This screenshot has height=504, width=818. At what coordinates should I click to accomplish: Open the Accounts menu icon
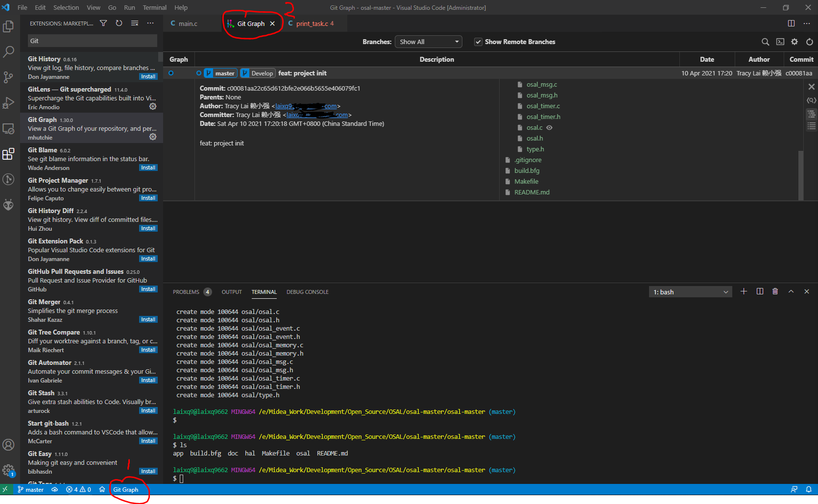point(8,445)
